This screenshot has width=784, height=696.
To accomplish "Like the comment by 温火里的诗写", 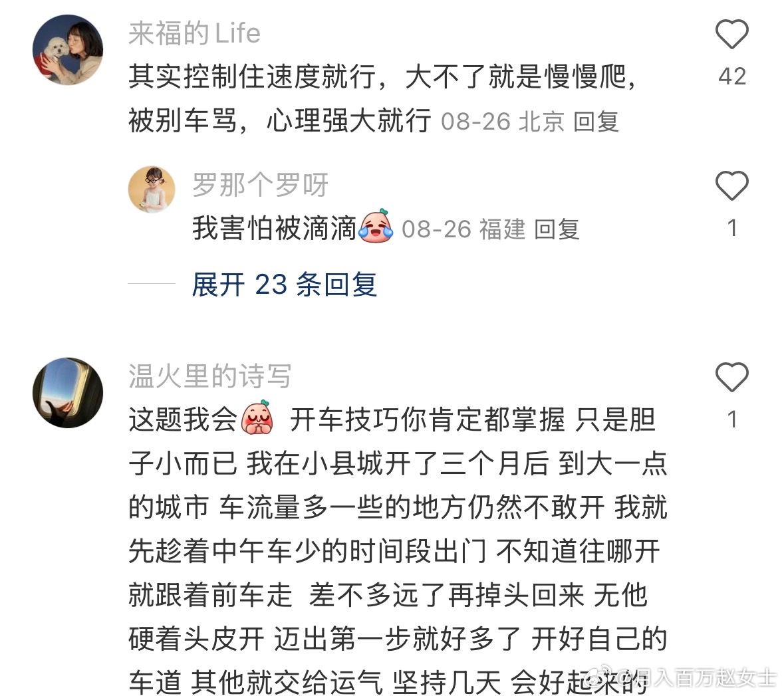I will click(732, 376).
